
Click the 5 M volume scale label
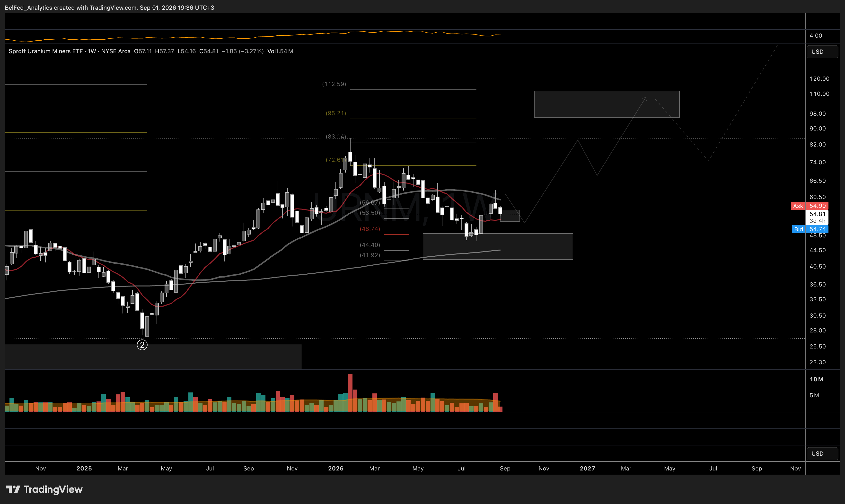click(x=814, y=395)
